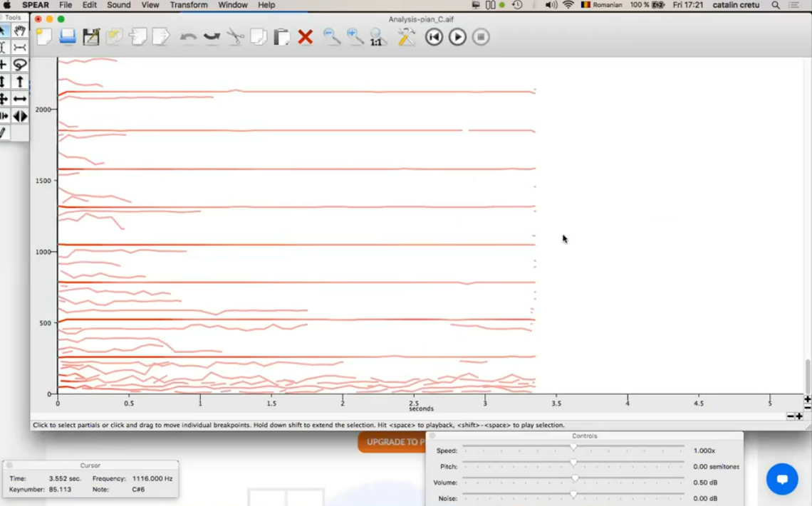Reset zoom with the 1:1 magnifier icon
Screen dimensions: 812x506
378,38
